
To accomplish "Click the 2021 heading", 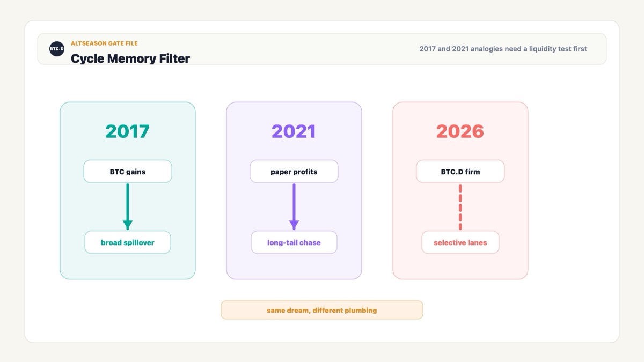I will (x=294, y=131).
